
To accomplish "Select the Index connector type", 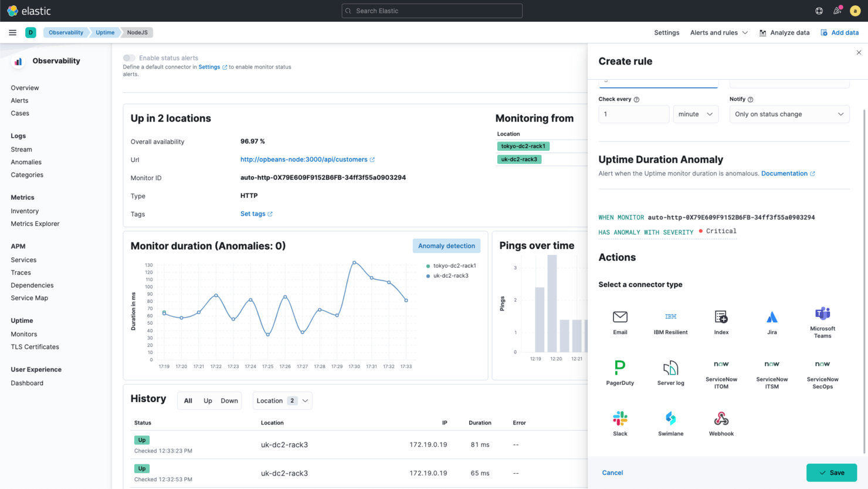I will pyautogui.click(x=721, y=320).
